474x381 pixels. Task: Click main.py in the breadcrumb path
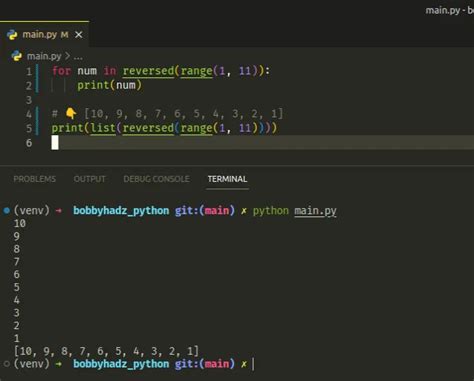point(44,56)
